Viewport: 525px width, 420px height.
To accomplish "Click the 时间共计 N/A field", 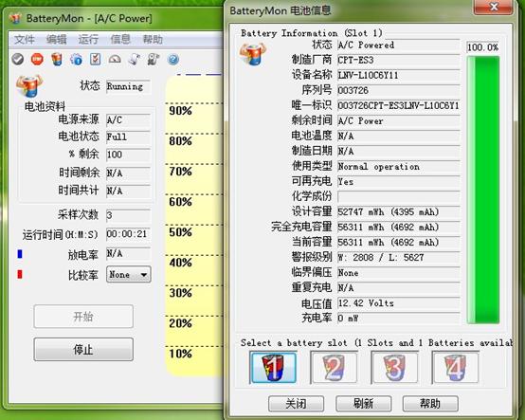I will tap(129, 191).
